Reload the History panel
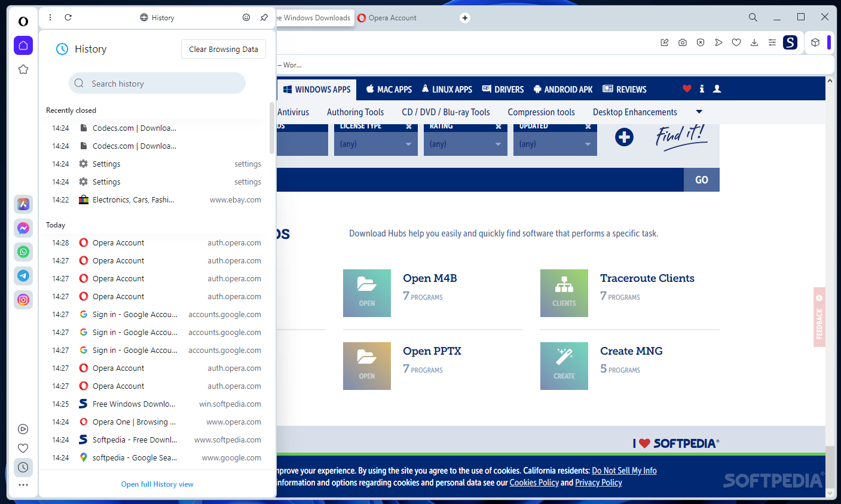The height and width of the screenshot is (504, 841). pyautogui.click(x=68, y=18)
